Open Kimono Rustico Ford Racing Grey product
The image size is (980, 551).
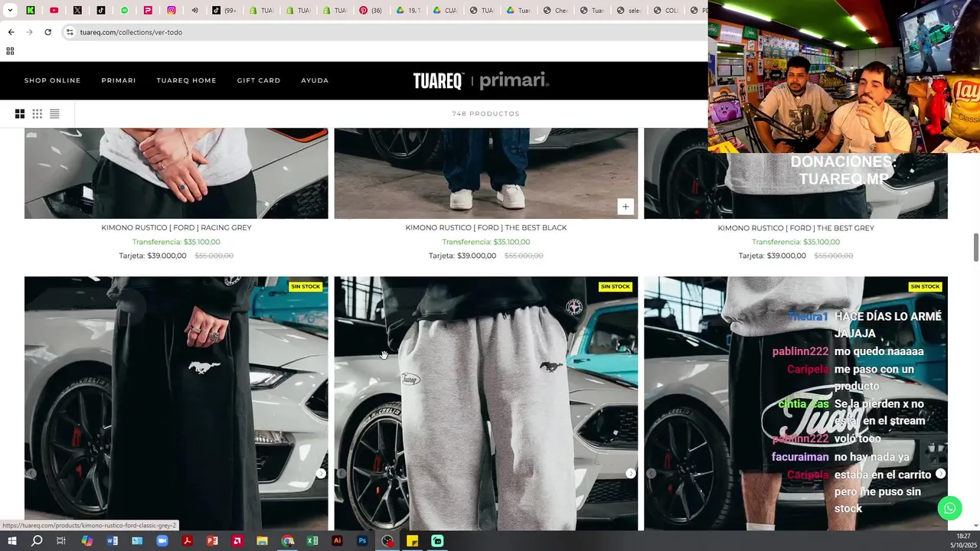click(176, 228)
